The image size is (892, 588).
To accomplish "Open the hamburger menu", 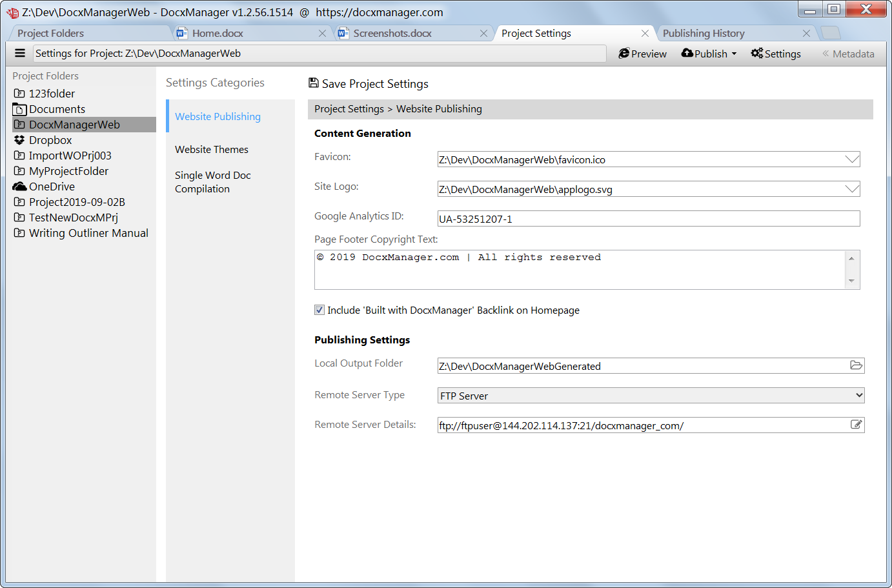I will pyautogui.click(x=20, y=53).
